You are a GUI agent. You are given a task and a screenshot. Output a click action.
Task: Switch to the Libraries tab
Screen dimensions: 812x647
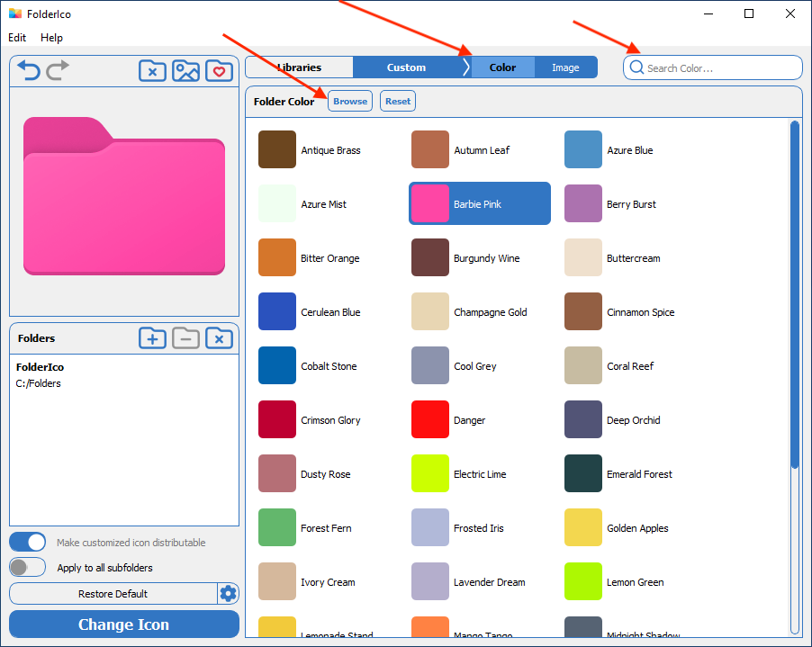click(299, 67)
